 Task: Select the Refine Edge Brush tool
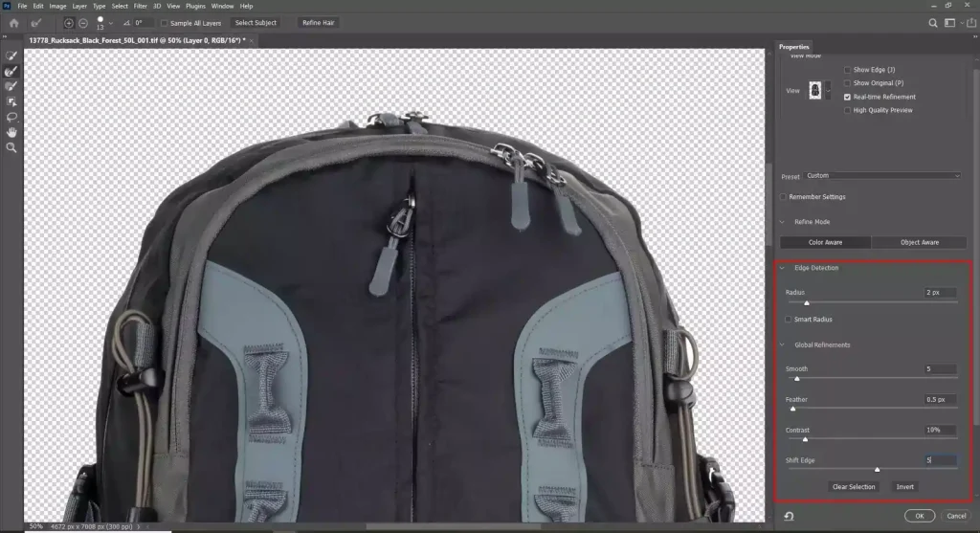(11, 71)
